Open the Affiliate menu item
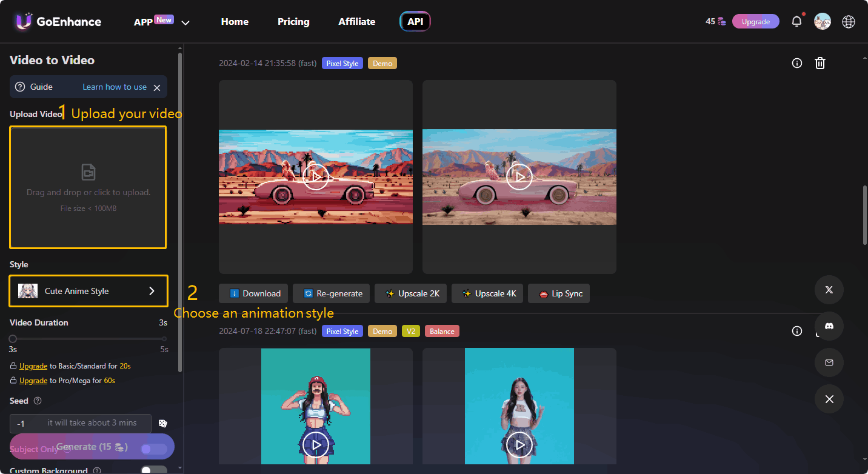 (356, 21)
